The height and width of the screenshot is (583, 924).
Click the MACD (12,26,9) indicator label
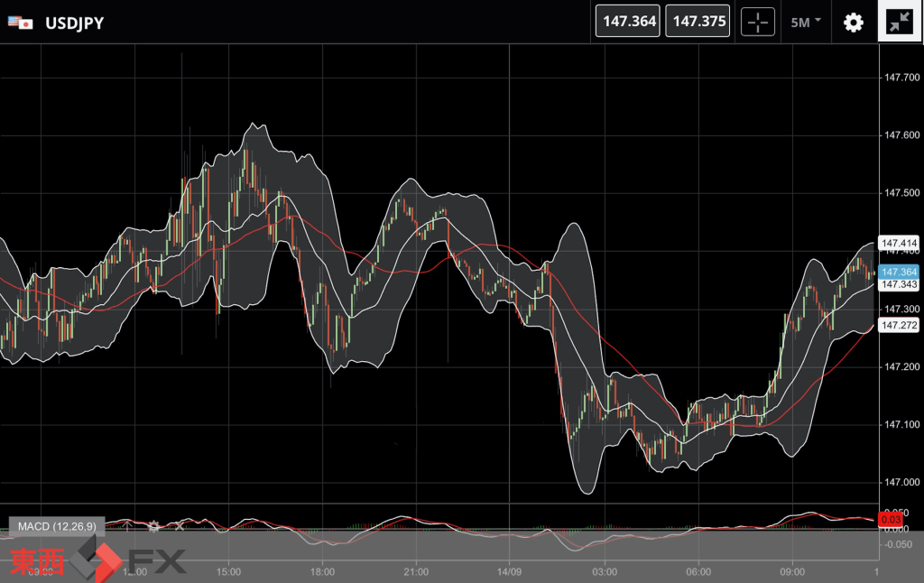coord(57,526)
